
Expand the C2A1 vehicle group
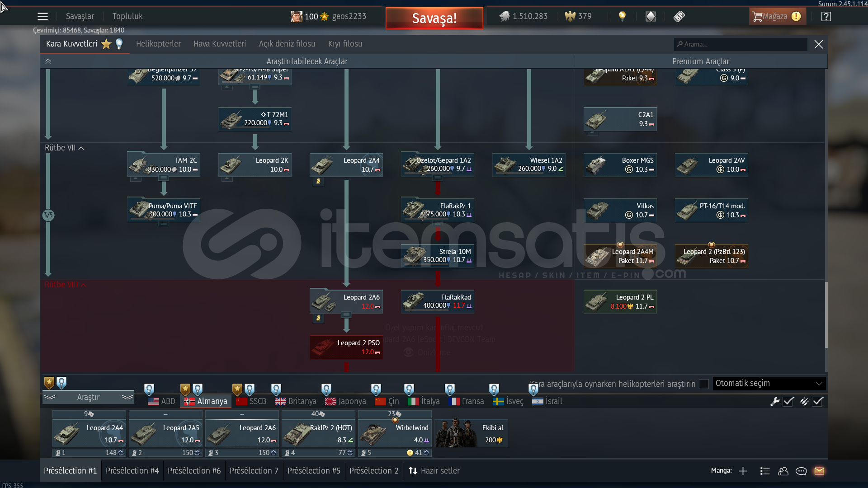click(592, 134)
